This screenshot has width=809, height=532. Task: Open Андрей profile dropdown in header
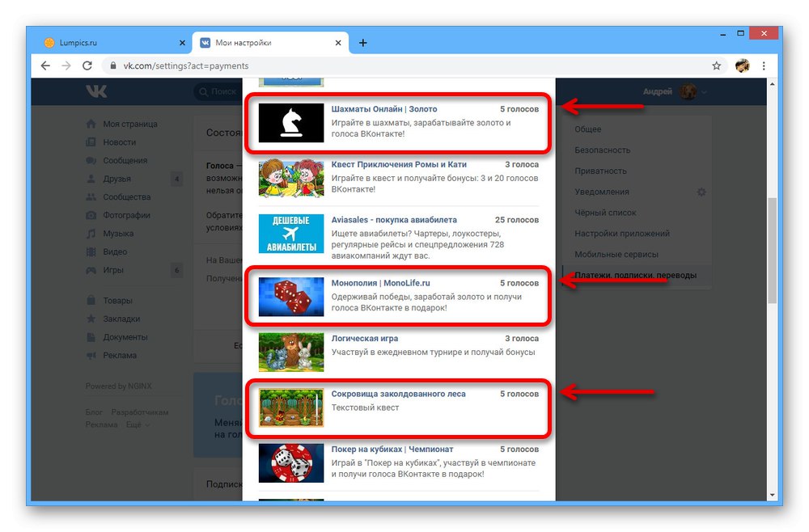(674, 91)
